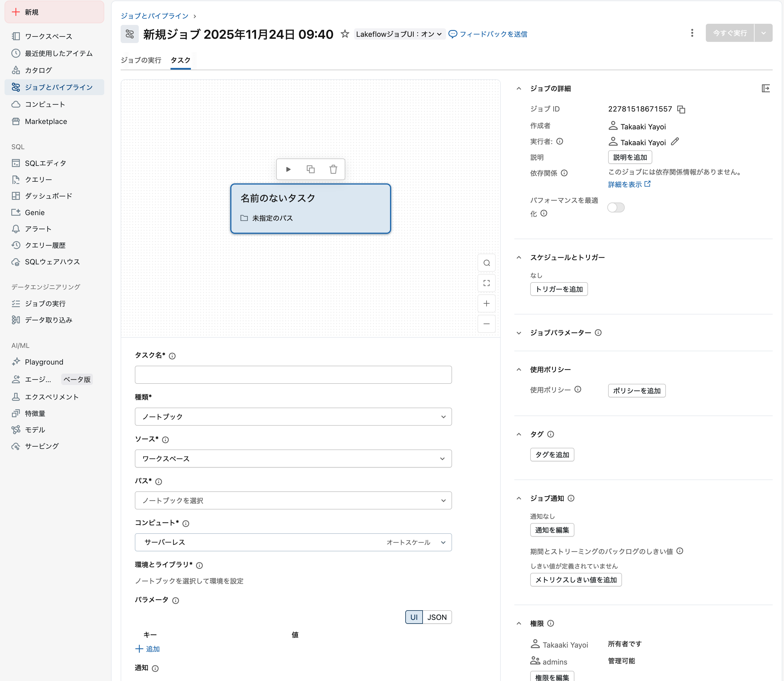The width and height of the screenshot is (784, 681).
Task: Open Playground in the AI/ML section
Action: 43,362
